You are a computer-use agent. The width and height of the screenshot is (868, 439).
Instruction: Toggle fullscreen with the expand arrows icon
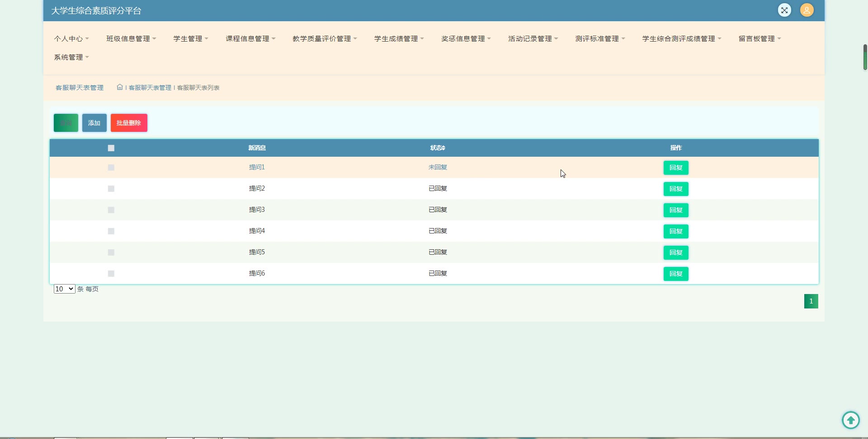pos(784,10)
